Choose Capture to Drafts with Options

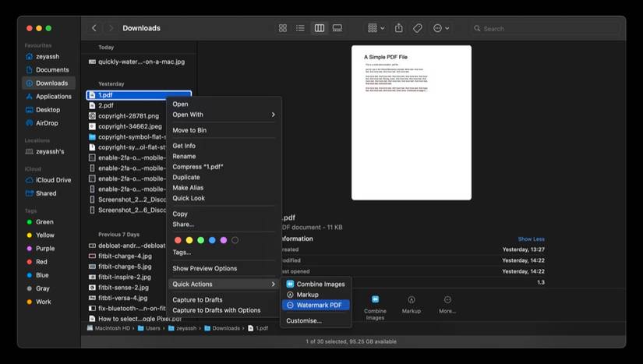click(x=224, y=310)
